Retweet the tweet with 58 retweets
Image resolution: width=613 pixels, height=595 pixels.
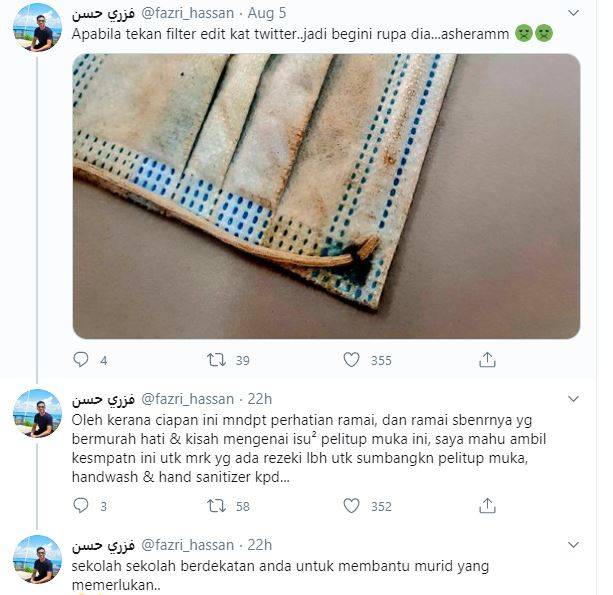(x=216, y=506)
